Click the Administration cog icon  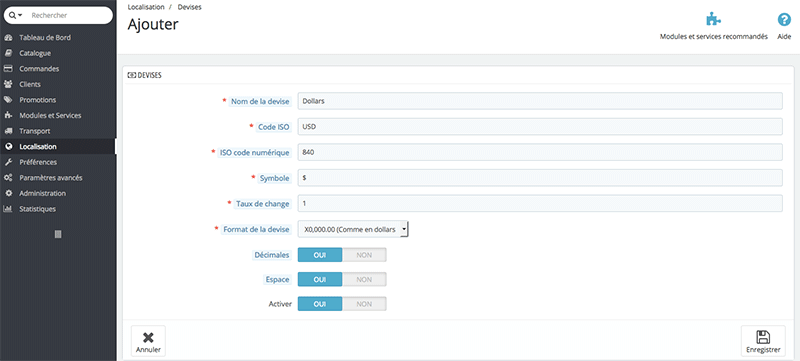pyautogui.click(x=8, y=193)
